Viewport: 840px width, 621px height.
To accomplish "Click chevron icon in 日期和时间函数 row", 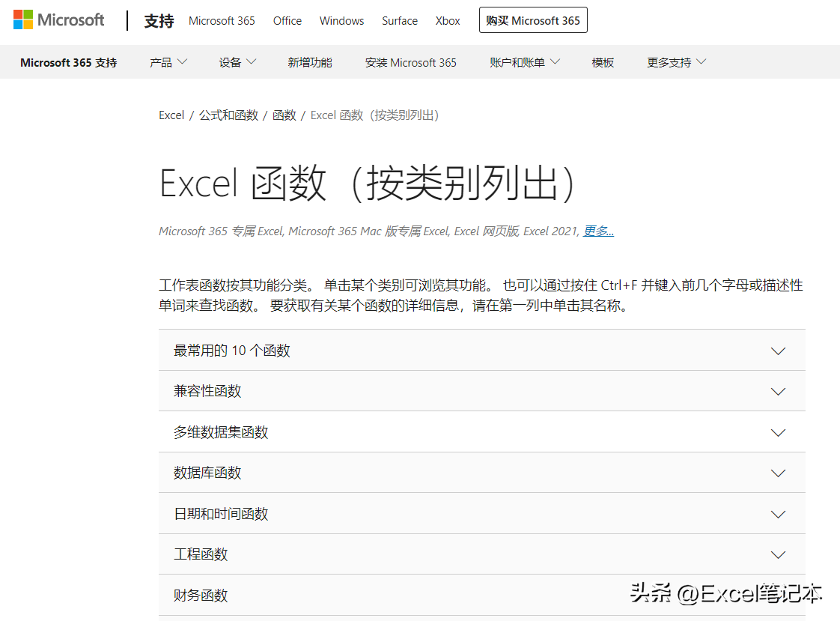I will tap(778, 514).
